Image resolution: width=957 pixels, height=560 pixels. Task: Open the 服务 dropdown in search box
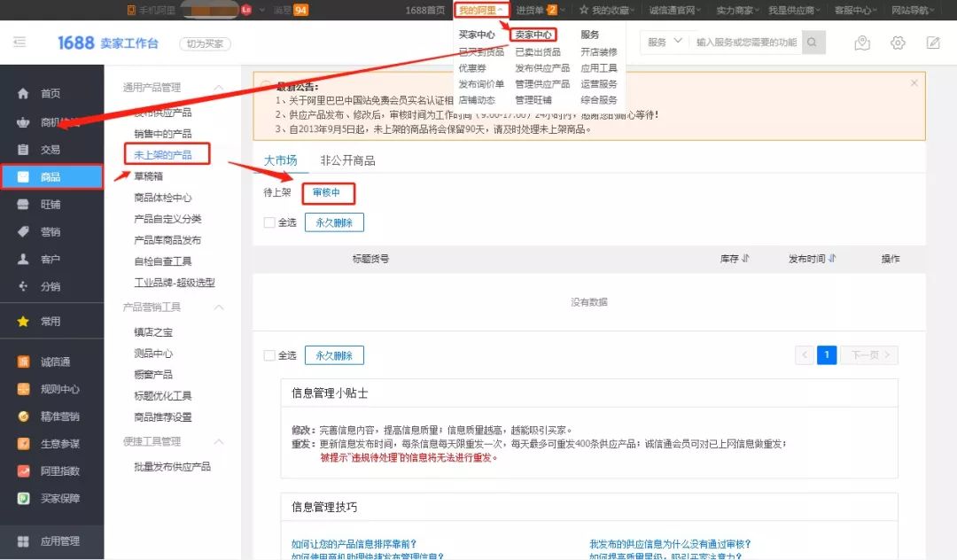[x=664, y=43]
